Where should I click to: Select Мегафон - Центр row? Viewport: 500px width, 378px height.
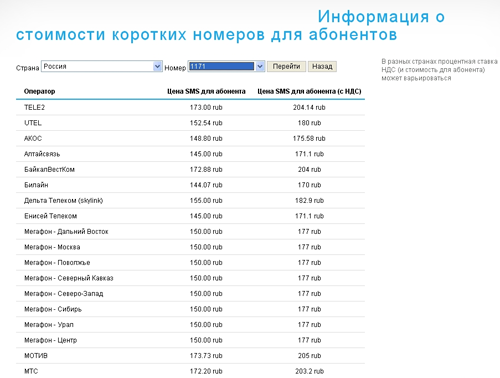click(190, 340)
